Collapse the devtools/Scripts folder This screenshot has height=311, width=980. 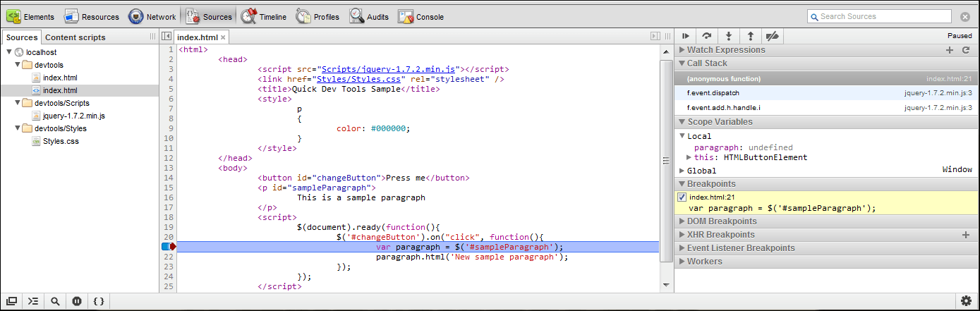click(18, 103)
